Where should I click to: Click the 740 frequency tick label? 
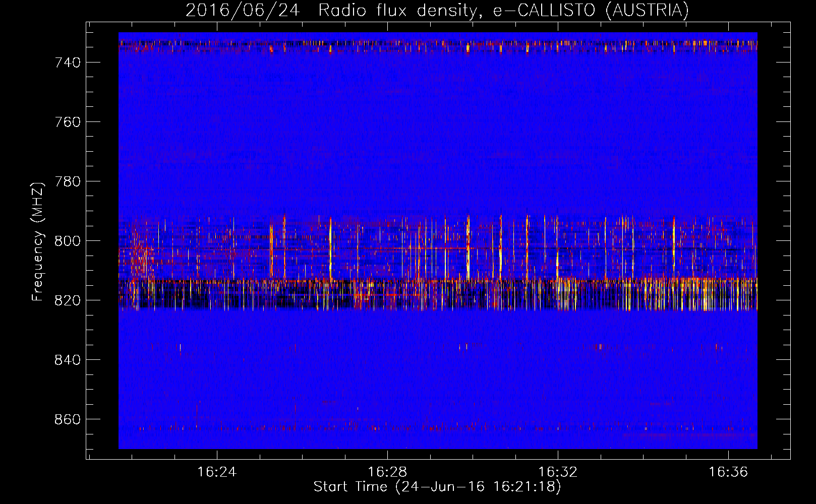tap(68, 62)
